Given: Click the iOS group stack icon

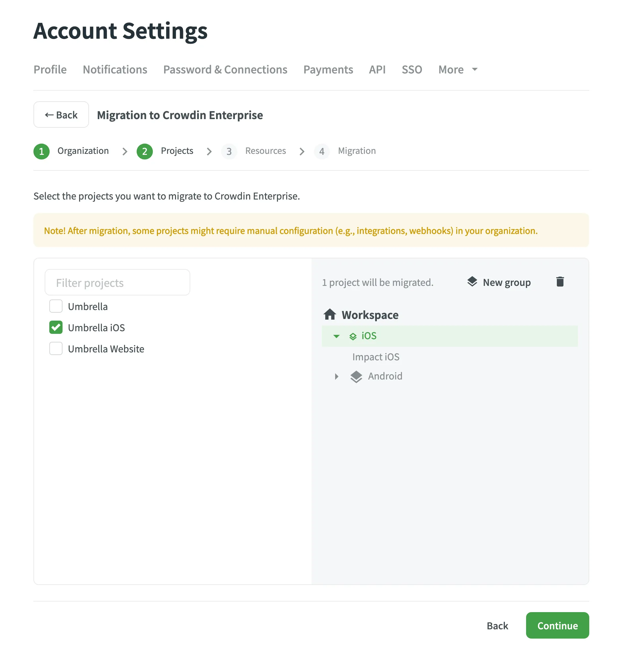Looking at the screenshot, I should [x=352, y=336].
